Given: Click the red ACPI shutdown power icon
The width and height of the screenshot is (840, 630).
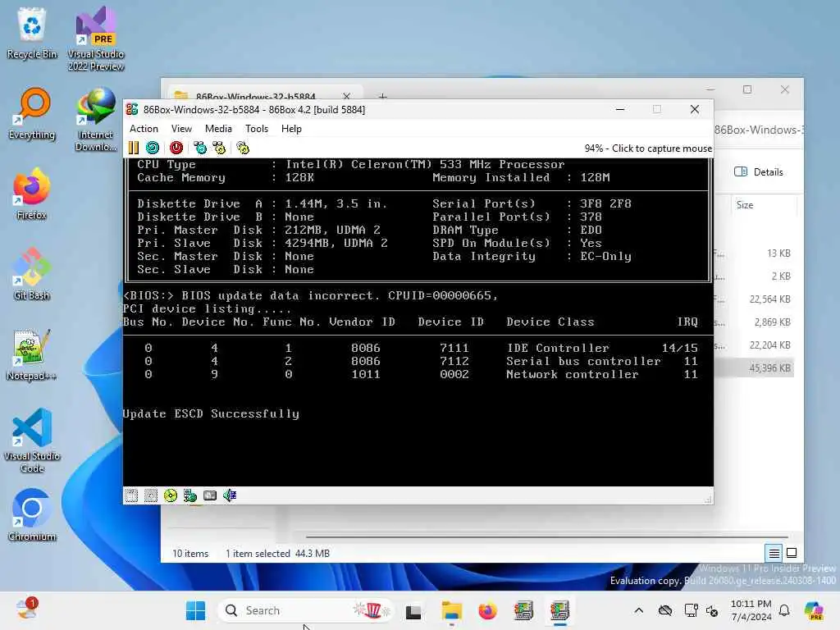Looking at the screenshot, I should (x=176, y=148).
